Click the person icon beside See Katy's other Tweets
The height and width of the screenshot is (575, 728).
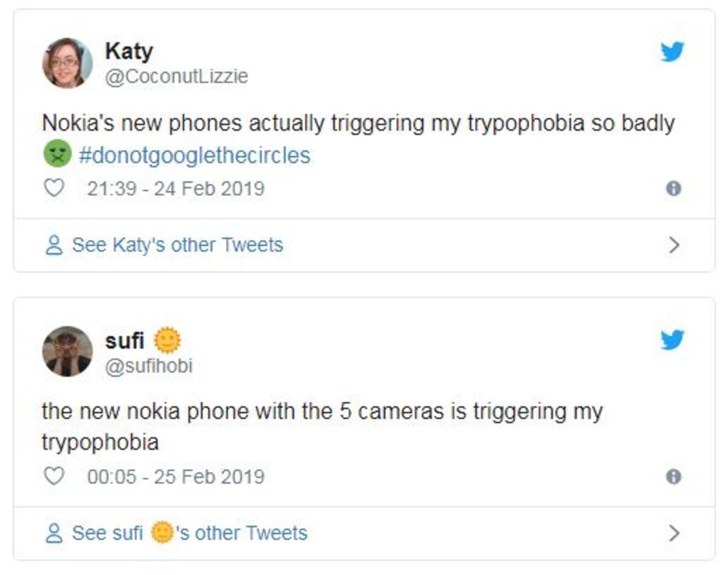55,246
